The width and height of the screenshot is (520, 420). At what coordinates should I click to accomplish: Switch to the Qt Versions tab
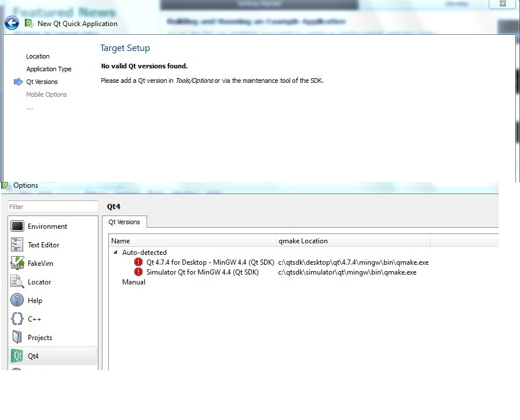(x=124, y=222)
